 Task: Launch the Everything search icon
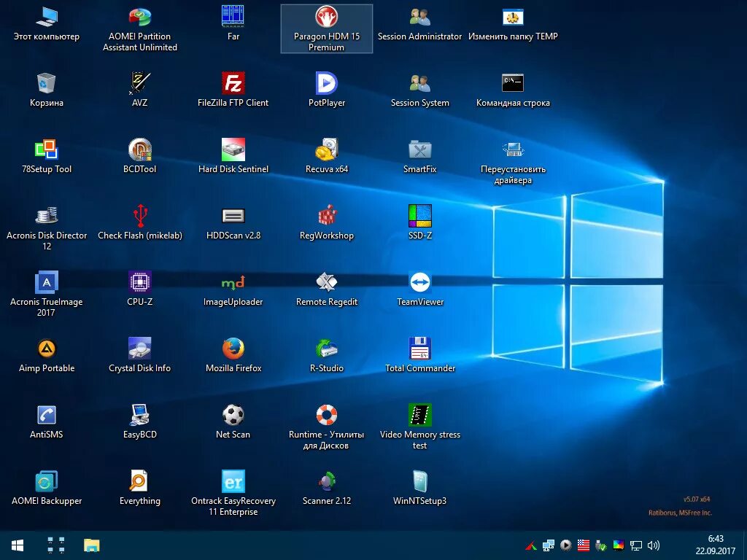coord(139,487)
